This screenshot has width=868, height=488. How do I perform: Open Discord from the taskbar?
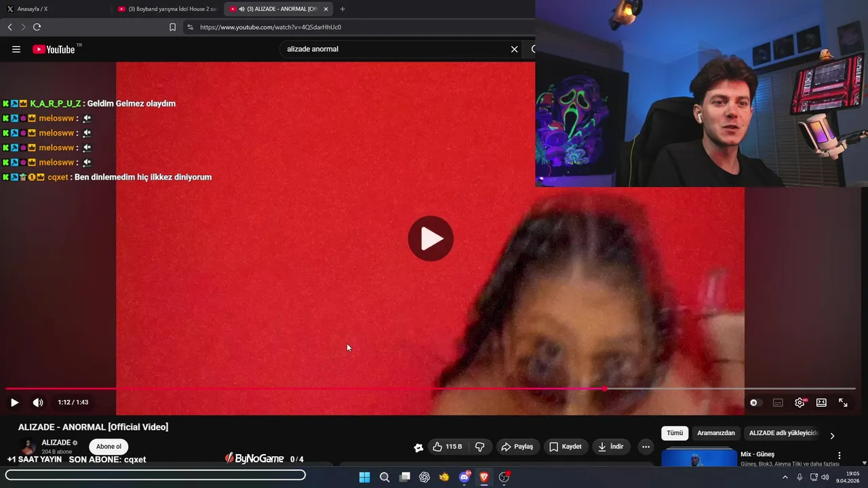(x=465, y=477)
